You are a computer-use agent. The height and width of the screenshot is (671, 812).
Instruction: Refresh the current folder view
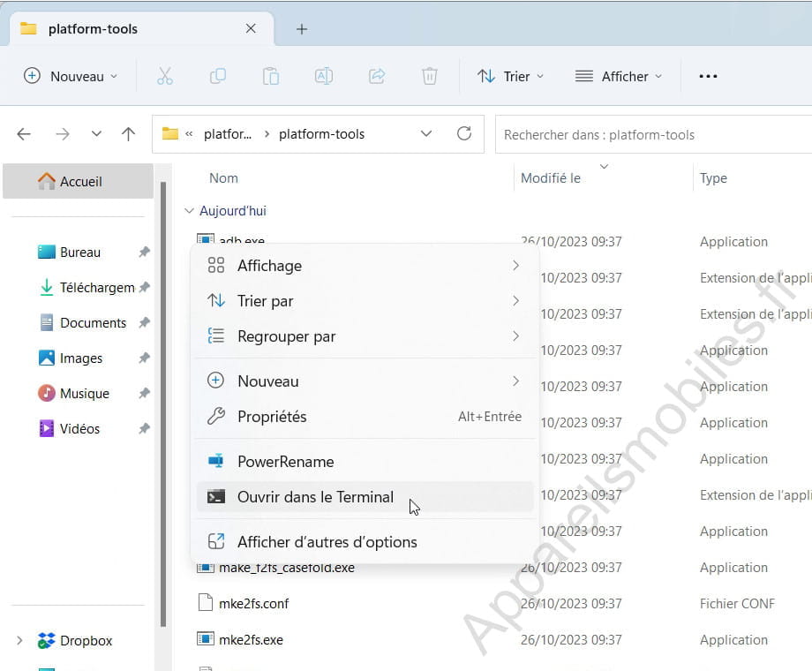pyautogui.click(x=464, y=133)
